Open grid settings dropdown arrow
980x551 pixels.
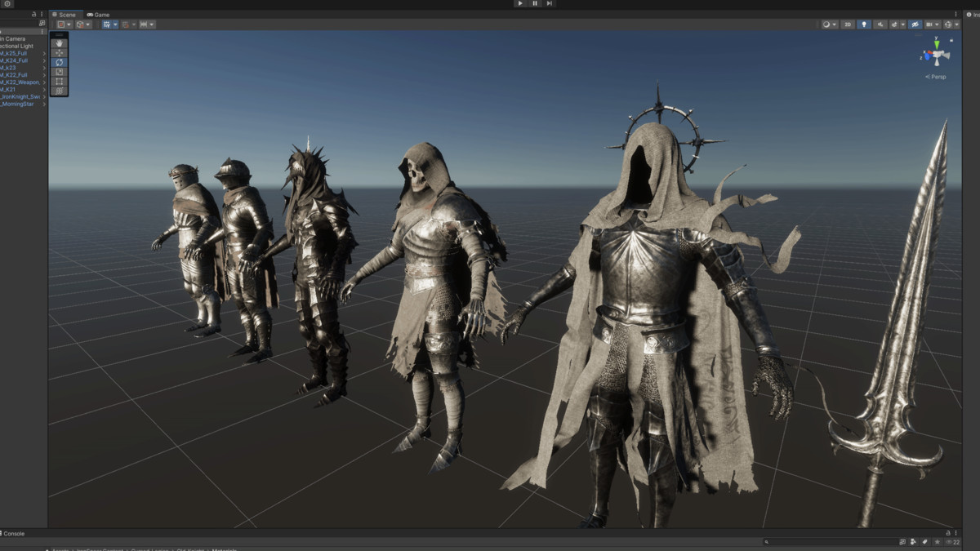tap(115, 24)
